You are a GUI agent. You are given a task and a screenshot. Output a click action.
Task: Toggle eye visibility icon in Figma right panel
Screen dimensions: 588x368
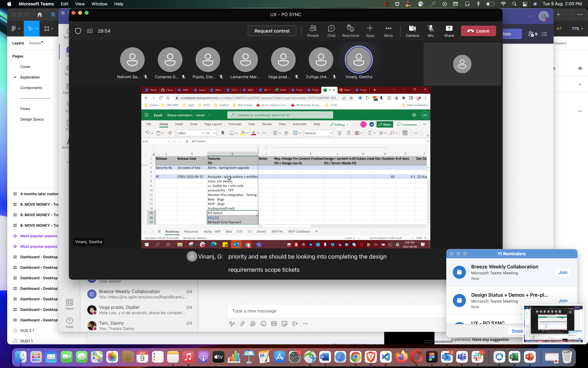580,68
